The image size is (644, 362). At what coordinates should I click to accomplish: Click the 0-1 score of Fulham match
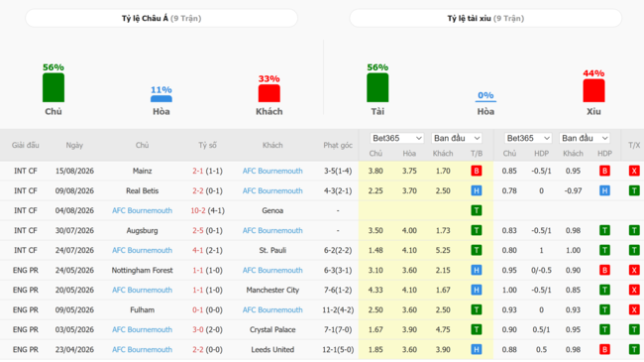(197, 309)
